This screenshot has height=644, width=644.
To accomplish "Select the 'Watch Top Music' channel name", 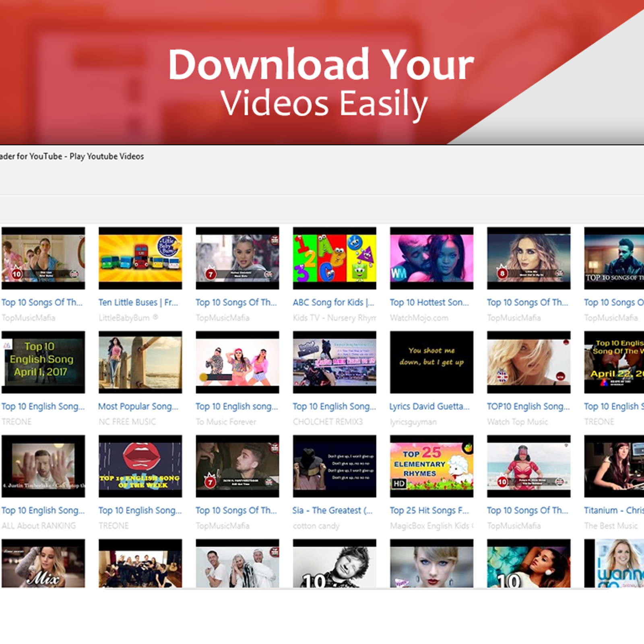I will click(x=517, y=422).
